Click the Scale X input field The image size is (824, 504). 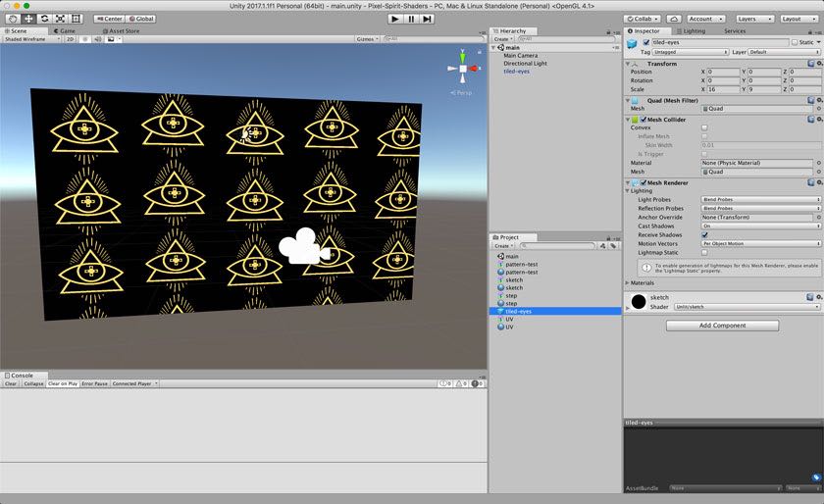coord(723,89)
